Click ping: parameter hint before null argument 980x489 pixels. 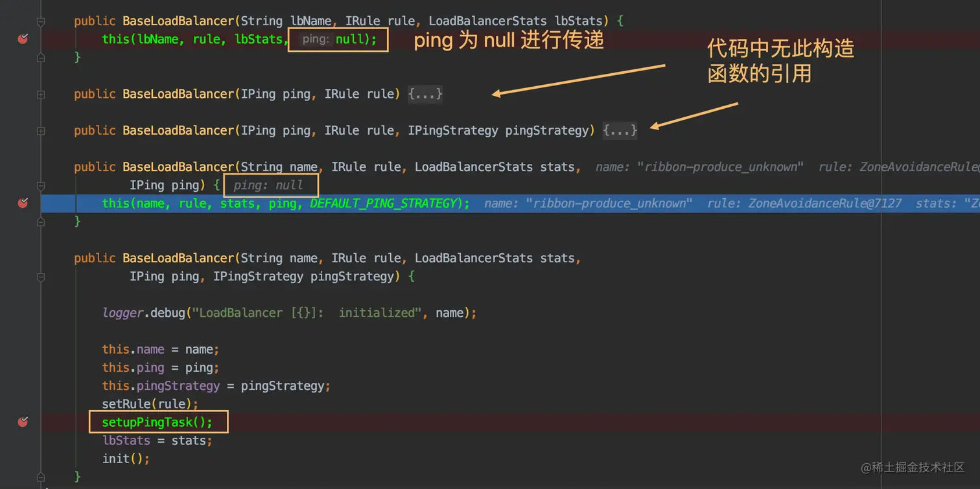316,40
